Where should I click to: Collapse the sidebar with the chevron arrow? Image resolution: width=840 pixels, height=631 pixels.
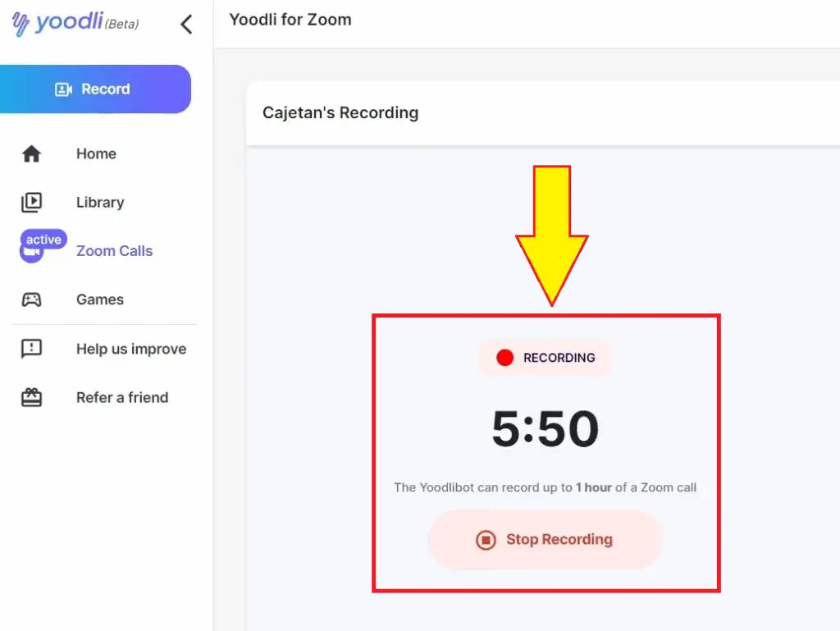186,24
